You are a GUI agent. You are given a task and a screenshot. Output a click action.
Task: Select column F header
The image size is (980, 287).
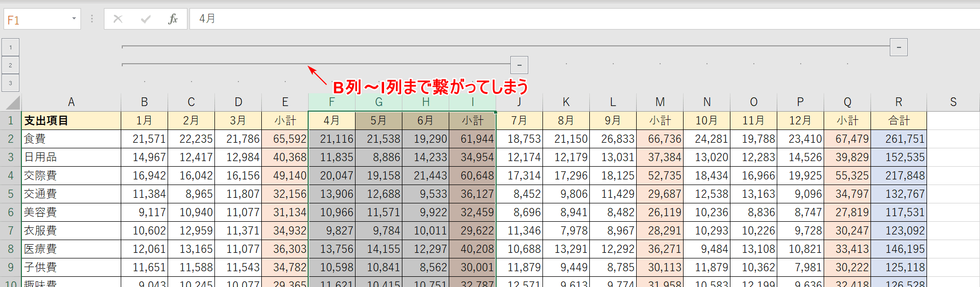coord(332,102)
